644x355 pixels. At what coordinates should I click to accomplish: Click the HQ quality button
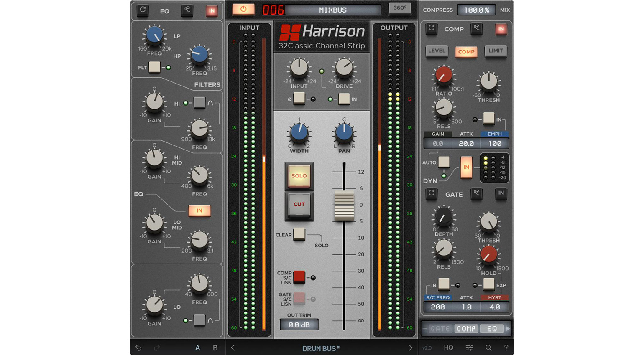448,347
